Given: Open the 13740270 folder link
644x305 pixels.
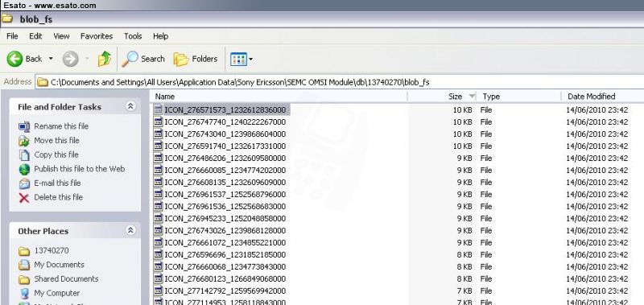Looking at the screenshot, I should pyautogui.click(x=52, y=250).
